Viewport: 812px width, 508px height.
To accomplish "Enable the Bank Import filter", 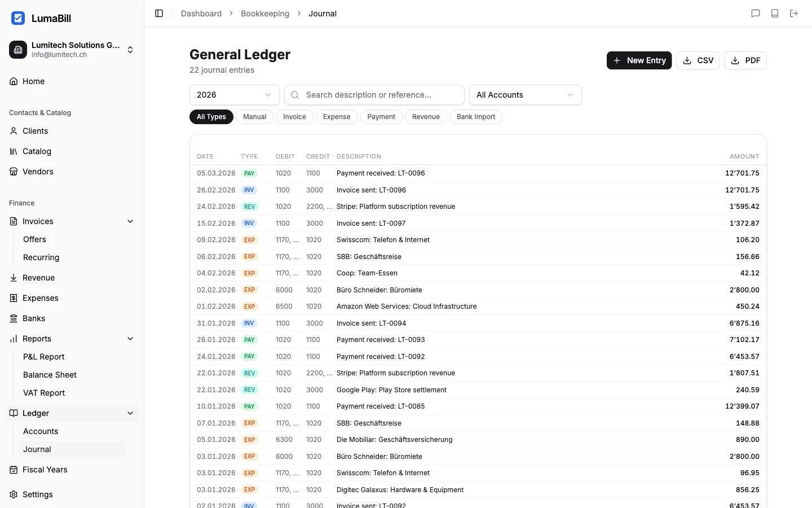I will 476,117.
